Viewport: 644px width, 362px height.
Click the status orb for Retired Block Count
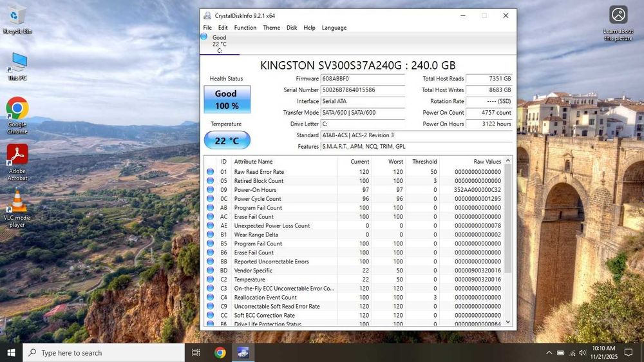point(211,181)
